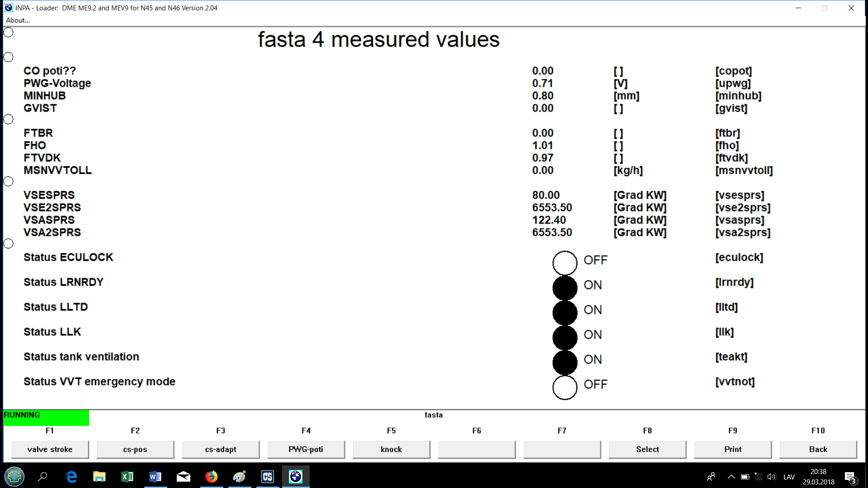868x488 pixels.
Task: Click the PWG-poti F4 button
Action: pos(306,449)
